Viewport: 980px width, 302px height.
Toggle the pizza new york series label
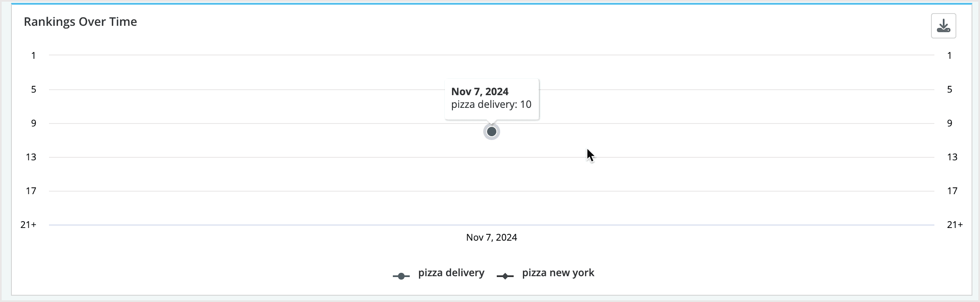tap(558, 273)
